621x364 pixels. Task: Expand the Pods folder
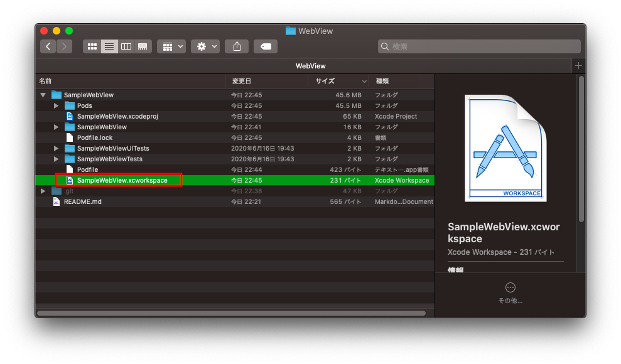(57, 105)
